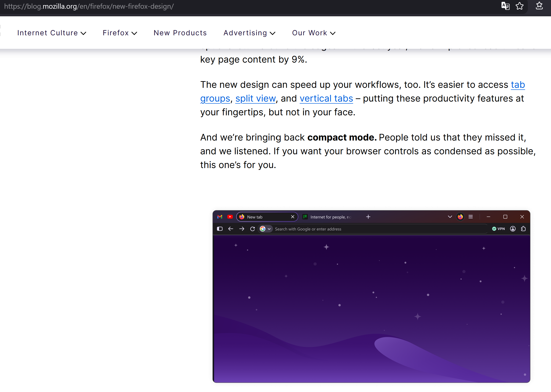Image resolution: width=551 pixels, height=392 pixels.
Task: Click the YouTube pinned tab icon in the screenshot
Action: click(x=230, y=217)
